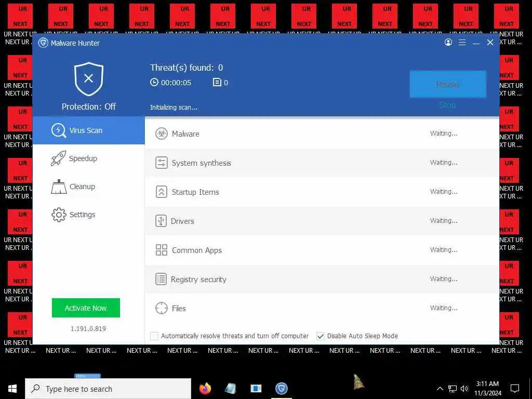532x399 pixels.
Task: Click the Startup Items icon
Action: click(x=162, y=192)
